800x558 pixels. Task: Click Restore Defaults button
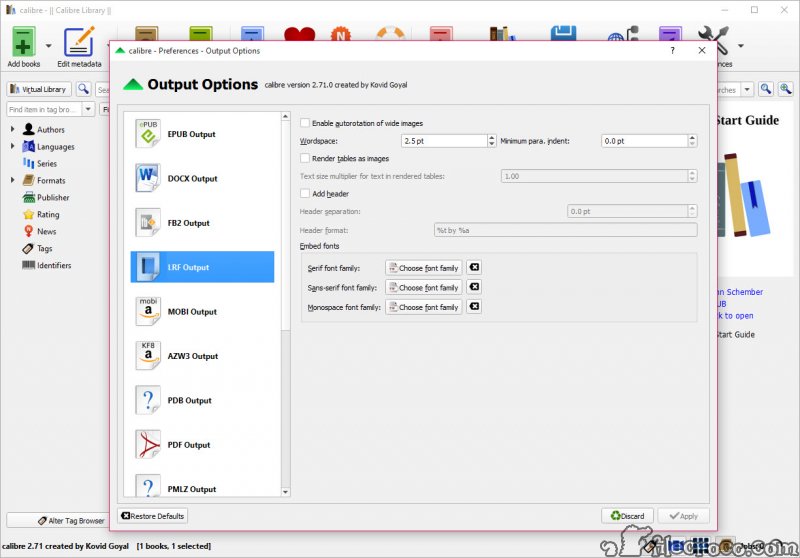coord(153,516)
